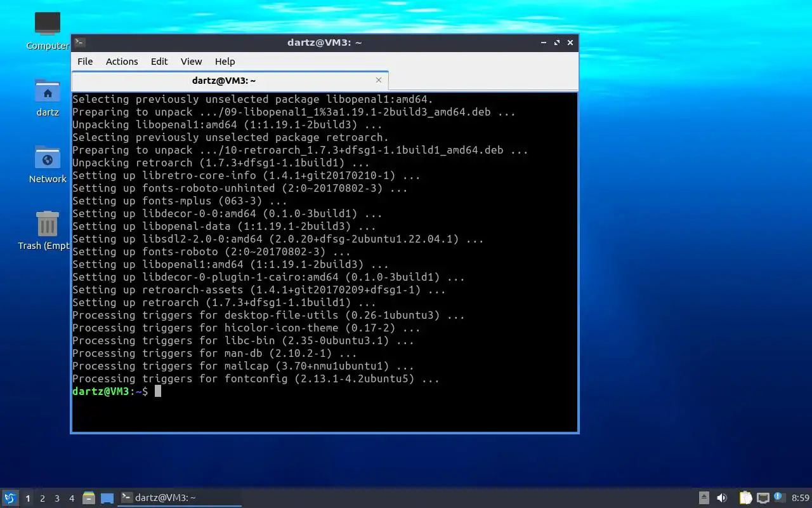Open the File menu in the terminal

click(85, 62)
